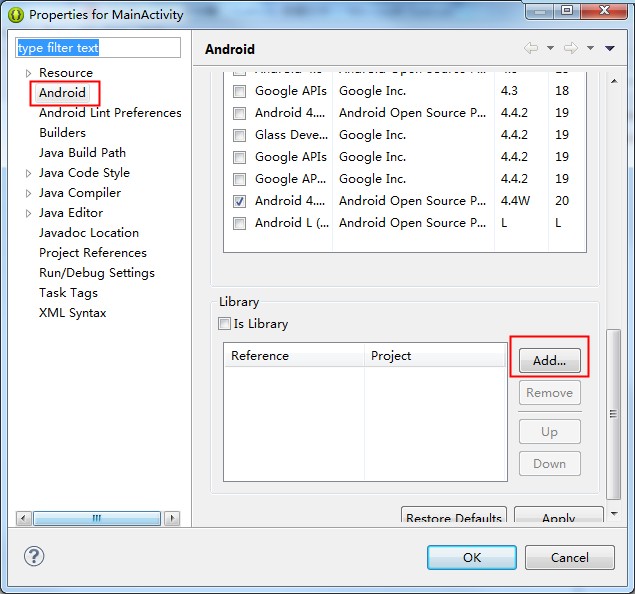Click the type filter text field
The image size is (635, 594).
[x=98, y=48]
